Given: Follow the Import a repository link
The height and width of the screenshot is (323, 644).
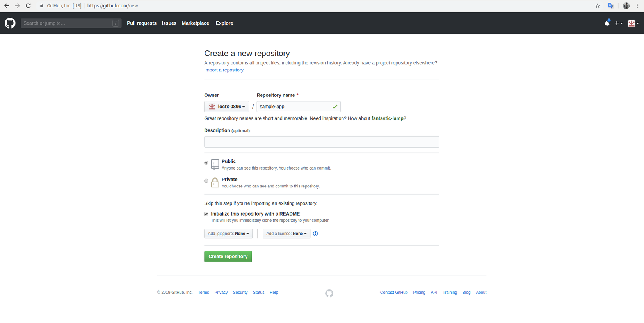Looking at the screenshot, I should pos(224,70).
